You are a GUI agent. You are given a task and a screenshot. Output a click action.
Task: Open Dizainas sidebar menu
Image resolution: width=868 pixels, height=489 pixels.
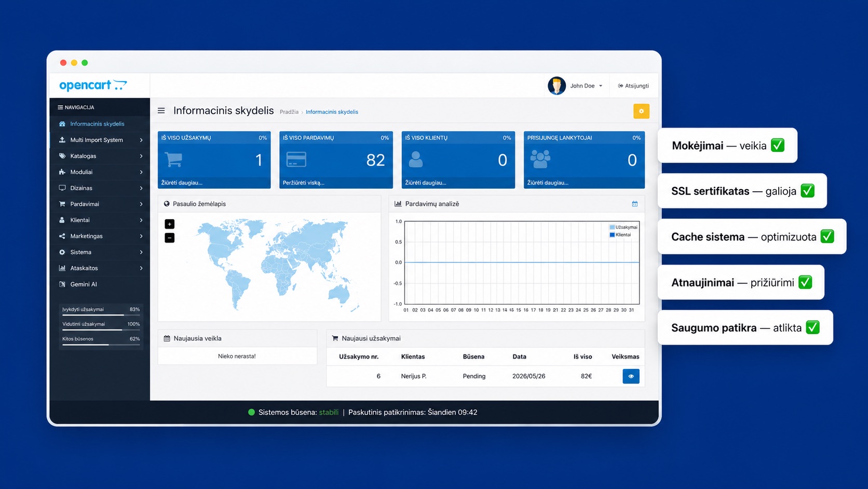coord(100,188)
